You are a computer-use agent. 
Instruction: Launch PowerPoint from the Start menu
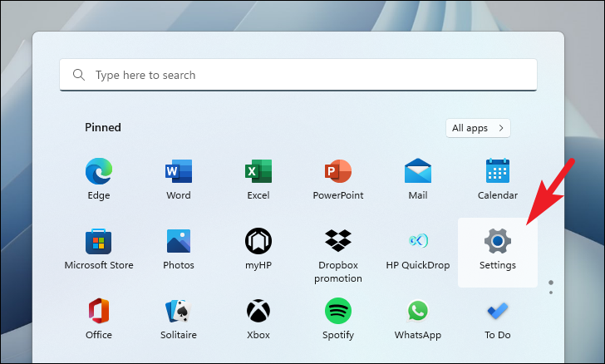[338, 179]
